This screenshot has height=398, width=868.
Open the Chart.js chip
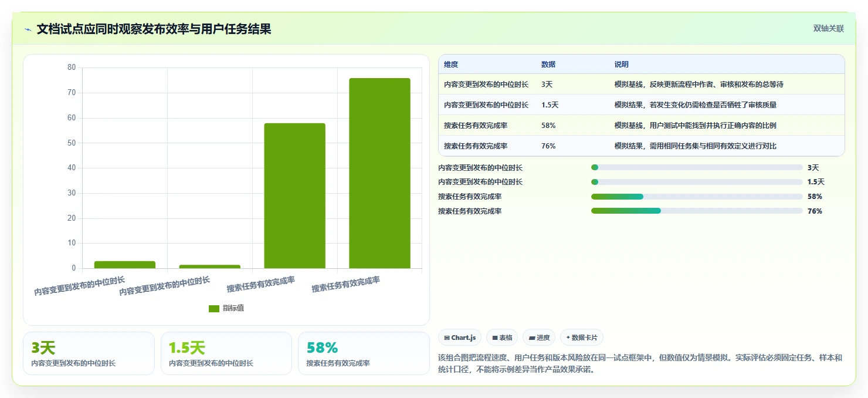pos(460,338)
